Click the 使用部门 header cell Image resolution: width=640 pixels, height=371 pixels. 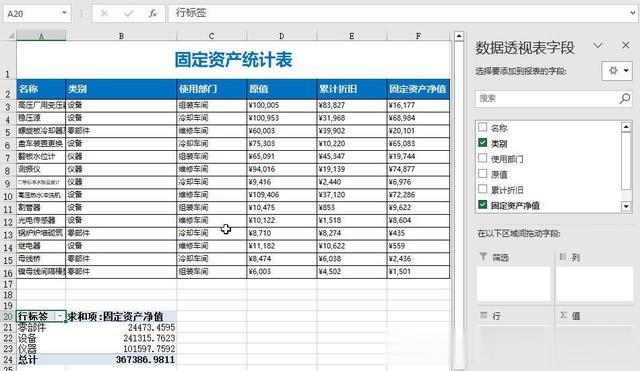click(211, 89)
